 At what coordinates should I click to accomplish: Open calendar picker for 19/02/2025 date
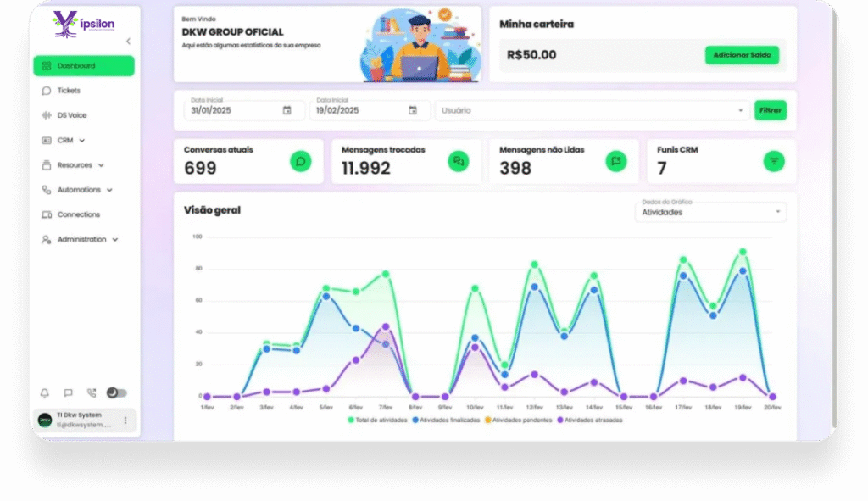[413, 110]
